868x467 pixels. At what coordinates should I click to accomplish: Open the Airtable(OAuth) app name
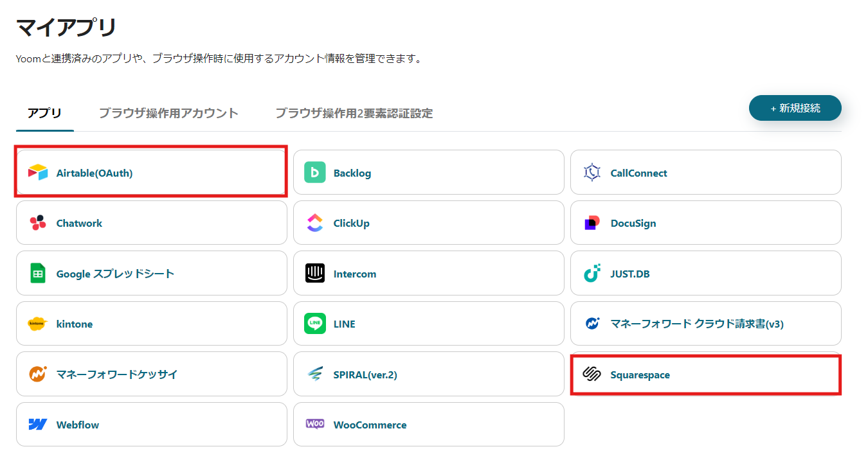pos(95,173)
